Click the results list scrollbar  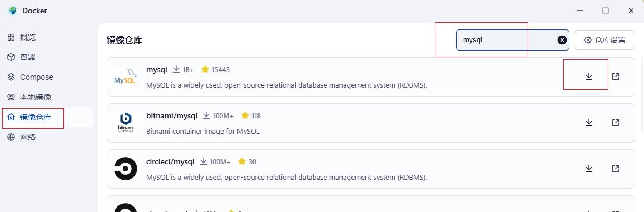coord(641,95)
